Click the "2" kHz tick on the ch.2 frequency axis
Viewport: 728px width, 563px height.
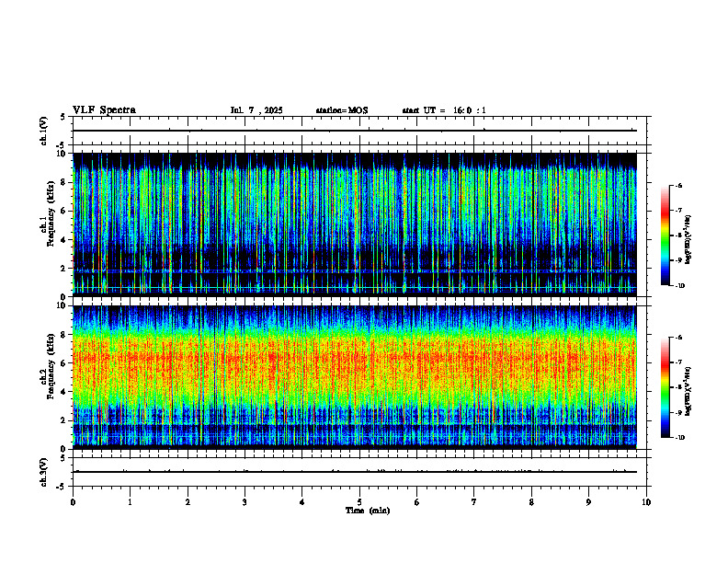coord(64,420)
